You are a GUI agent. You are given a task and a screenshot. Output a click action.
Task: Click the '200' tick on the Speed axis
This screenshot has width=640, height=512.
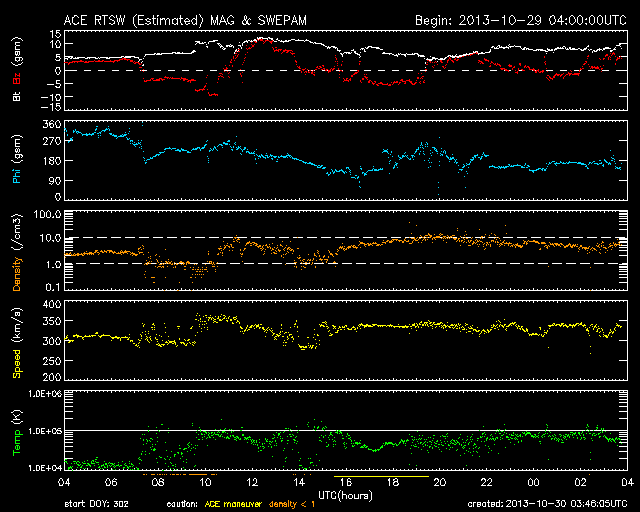(52, 377)
